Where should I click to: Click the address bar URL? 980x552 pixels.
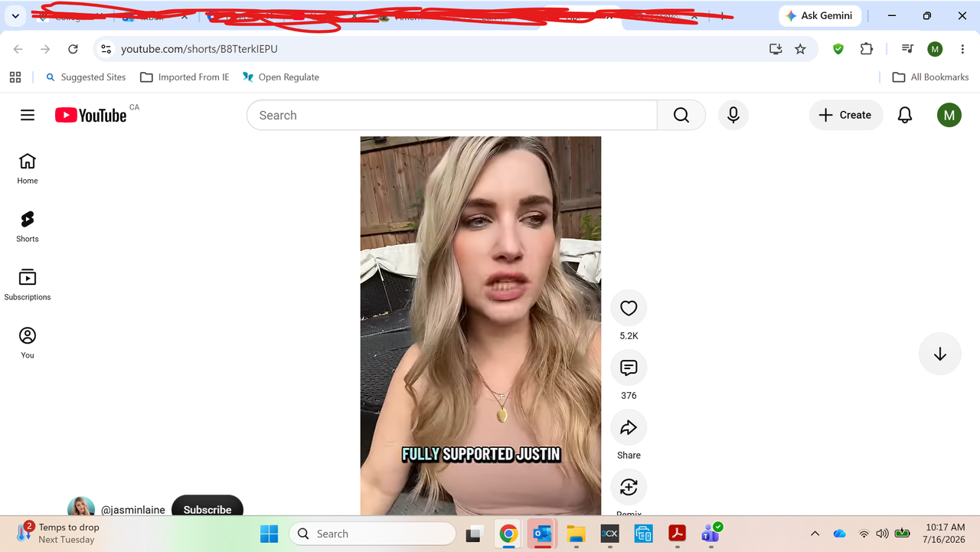coord(199,49)
